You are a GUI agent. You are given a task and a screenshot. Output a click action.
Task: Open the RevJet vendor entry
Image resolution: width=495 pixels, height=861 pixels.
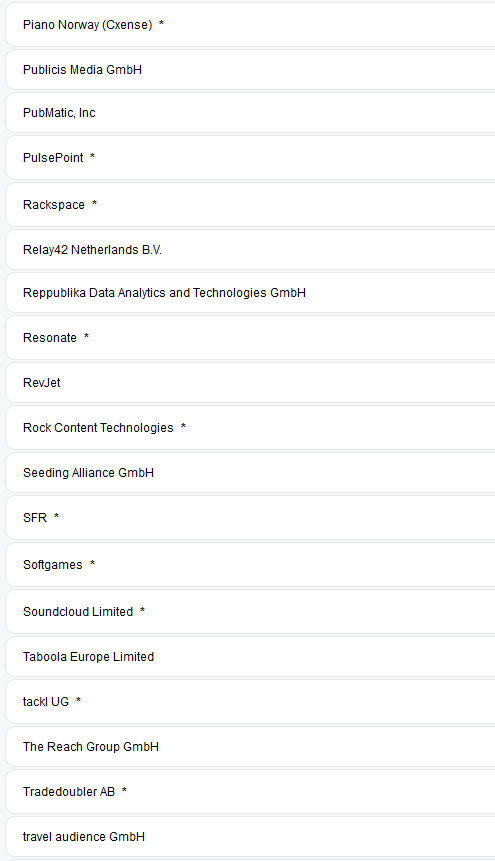251,383
